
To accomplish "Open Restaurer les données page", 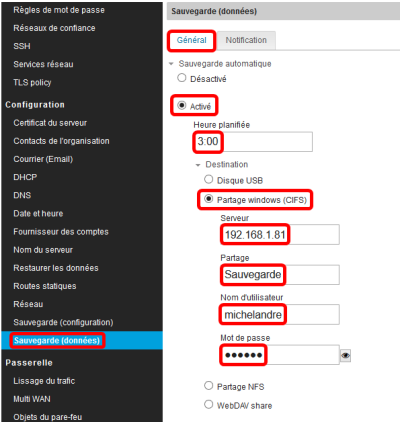I will [x=56, y=268].
